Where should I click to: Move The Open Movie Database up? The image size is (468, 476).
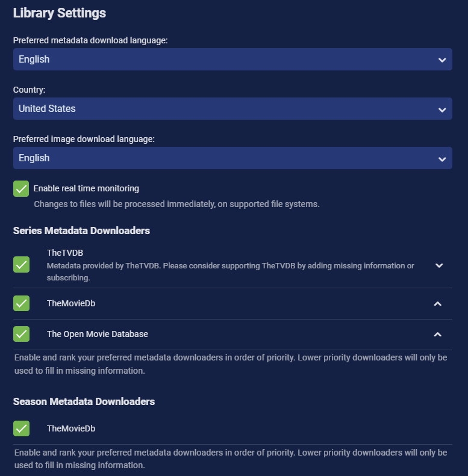pyautogui.click(x=438, y=335)
